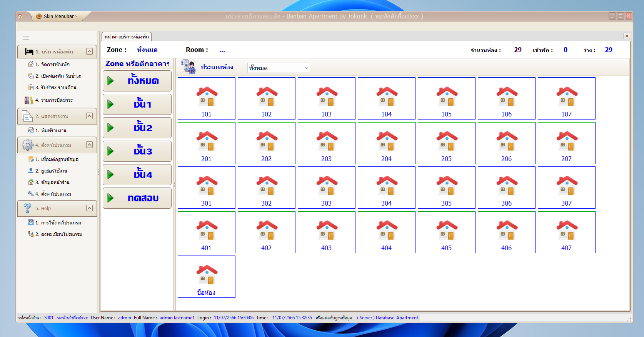This screenshot has height=337, width=644.
Task: Select room 104 house icon
Action: 387,96
